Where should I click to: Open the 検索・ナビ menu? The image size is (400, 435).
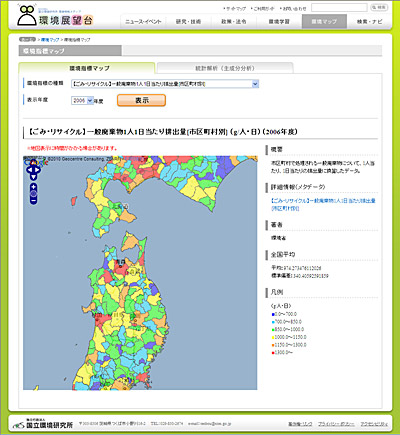point(369,22)
